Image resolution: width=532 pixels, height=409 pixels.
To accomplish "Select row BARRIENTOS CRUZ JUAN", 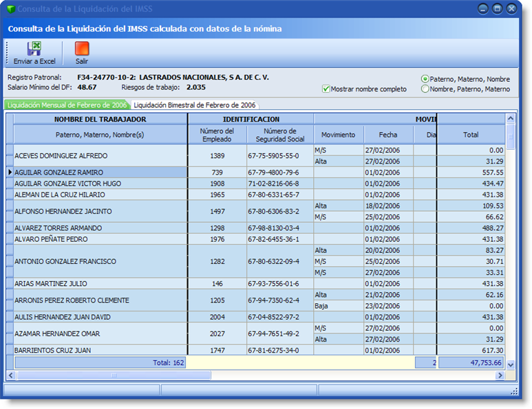I will point(100,350).
